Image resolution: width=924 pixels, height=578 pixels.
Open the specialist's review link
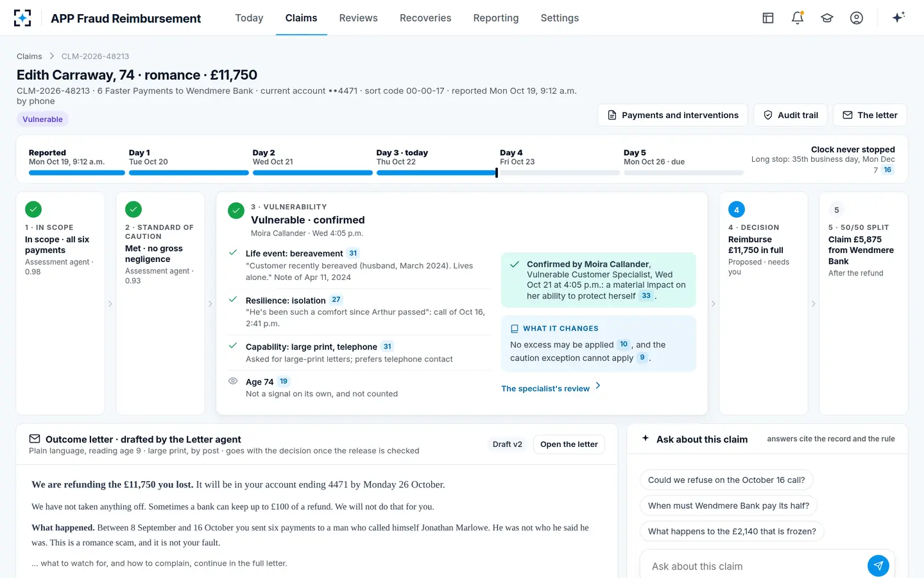[x=551, y=388]
